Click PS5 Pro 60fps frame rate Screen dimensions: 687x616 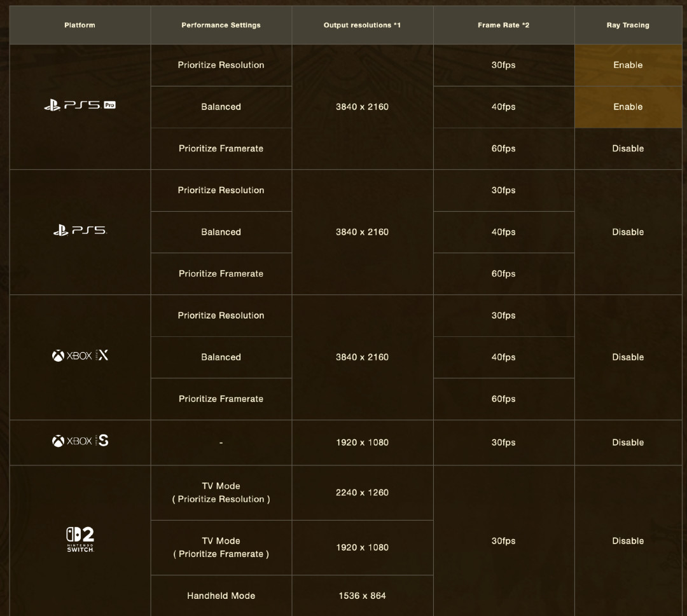(503, 148)
